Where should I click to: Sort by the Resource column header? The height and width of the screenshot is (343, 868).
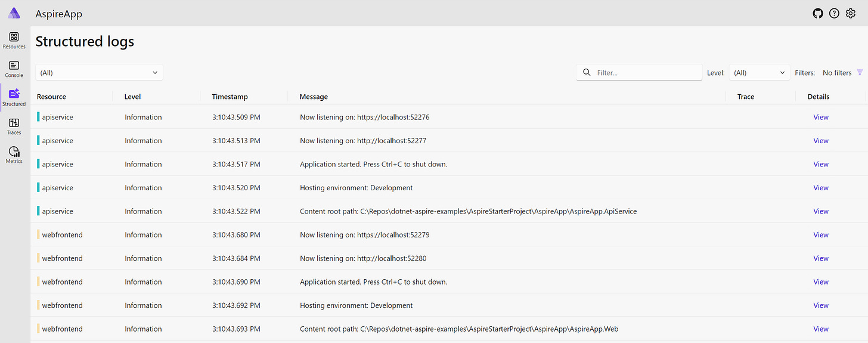tap(51, 97)
